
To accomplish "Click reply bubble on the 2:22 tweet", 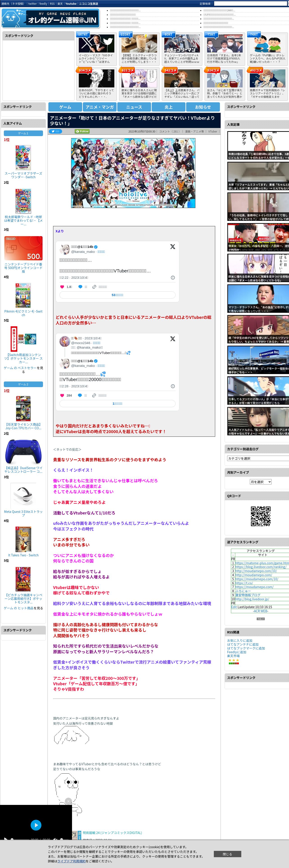I will click(80, 287).
